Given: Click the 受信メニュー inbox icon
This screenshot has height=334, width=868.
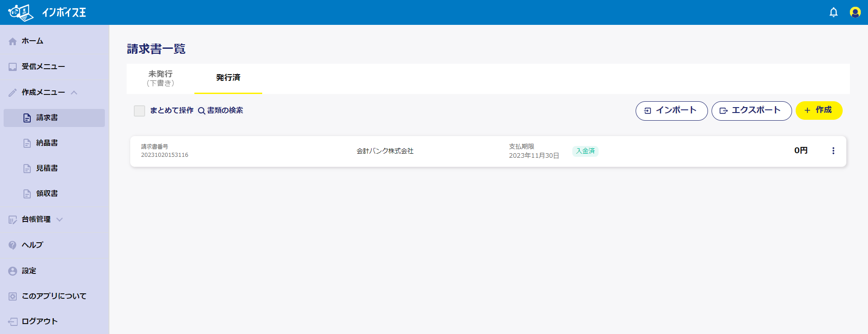Looking at the screenshot, I should pyautogui.click(x=13, y=67).
